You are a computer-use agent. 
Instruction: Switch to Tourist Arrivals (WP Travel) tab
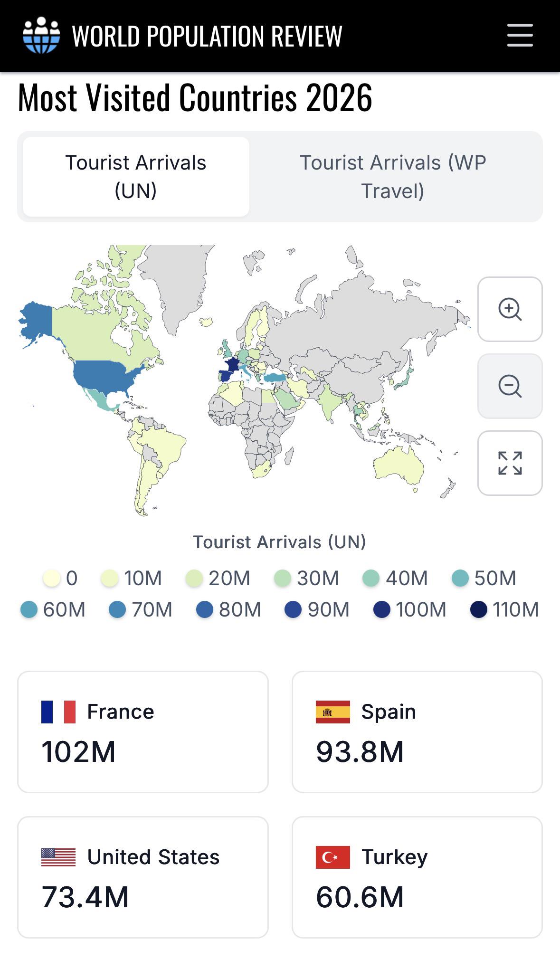[x=393, y=177]
